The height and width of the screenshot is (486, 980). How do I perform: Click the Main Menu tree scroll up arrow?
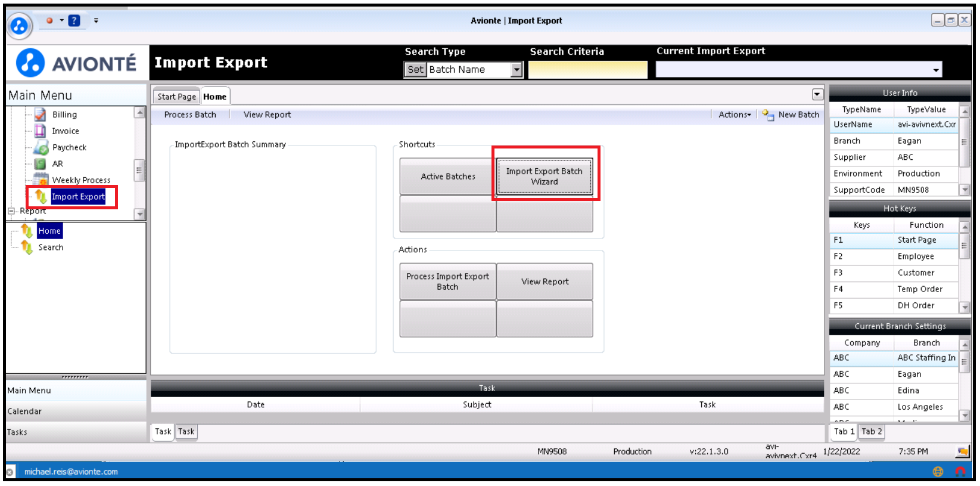click(x=139, y=112)
